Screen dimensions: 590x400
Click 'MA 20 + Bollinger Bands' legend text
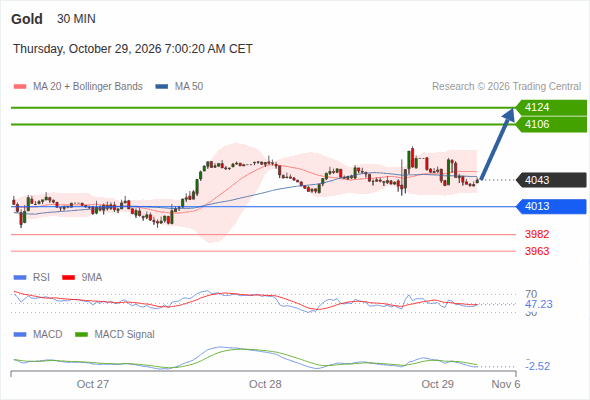pos(88,87)
